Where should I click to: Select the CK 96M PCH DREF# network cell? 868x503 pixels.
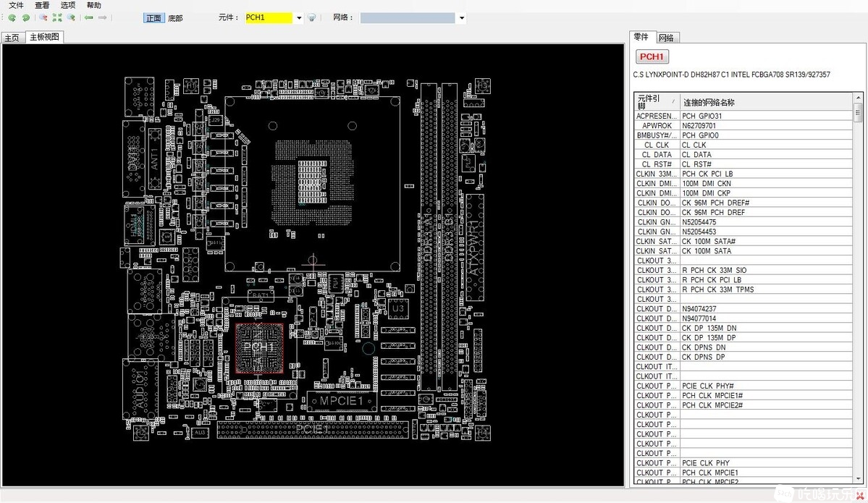tap(766, 203)
